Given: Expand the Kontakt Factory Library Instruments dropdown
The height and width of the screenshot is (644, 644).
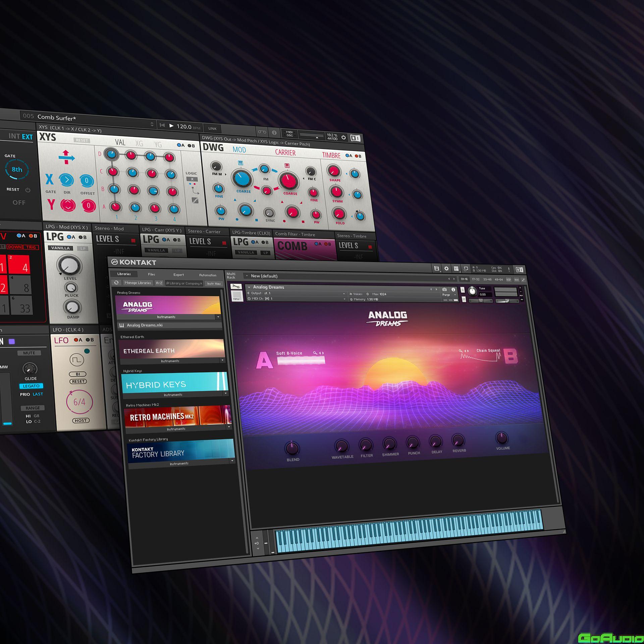Looking at the screenshot, I should [232, 461].
